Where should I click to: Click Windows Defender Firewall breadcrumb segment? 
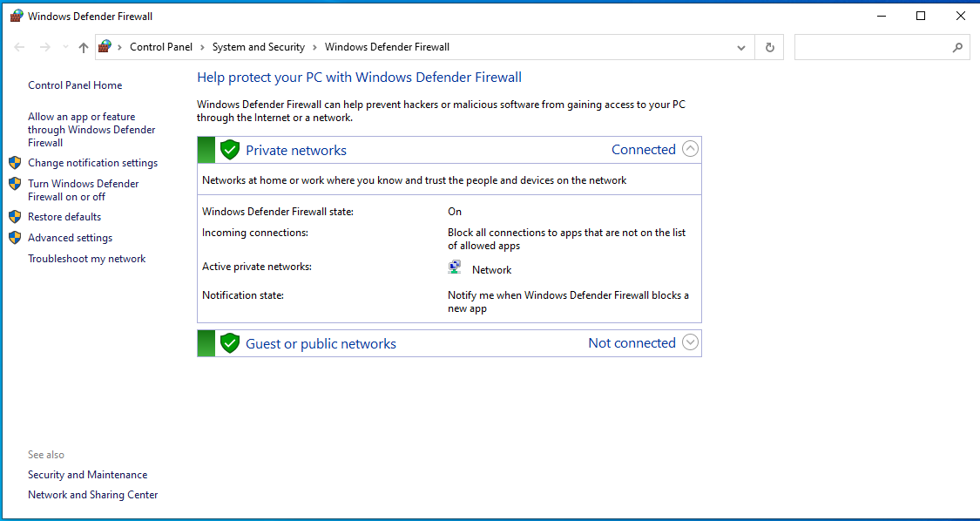387,47
